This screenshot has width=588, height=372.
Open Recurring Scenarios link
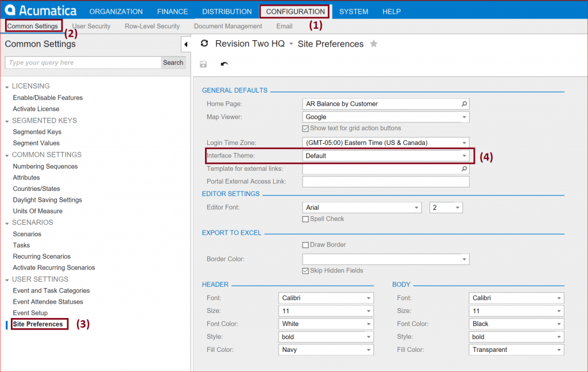pyautogui.click(x=41, y=256)
